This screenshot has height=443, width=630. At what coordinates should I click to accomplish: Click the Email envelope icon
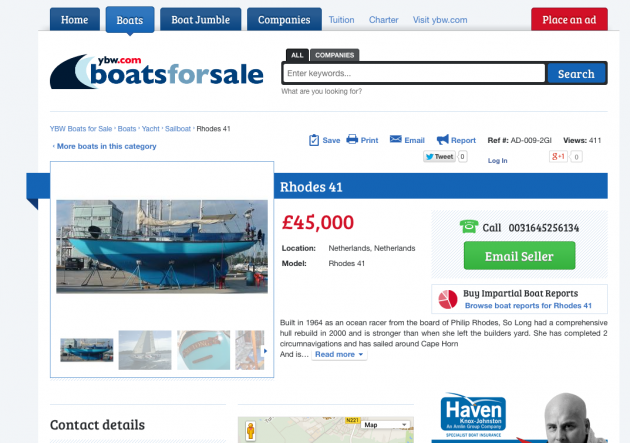coord(396,140)
